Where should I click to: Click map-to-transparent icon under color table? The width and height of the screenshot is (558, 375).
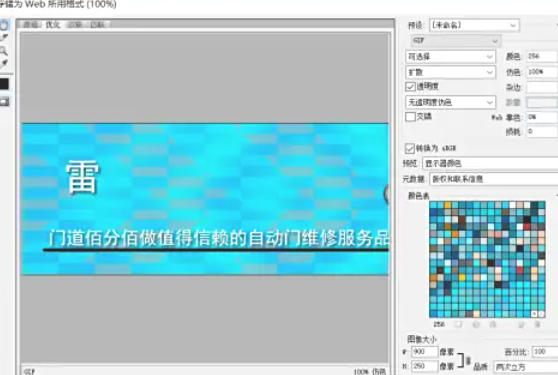point(459,324)
